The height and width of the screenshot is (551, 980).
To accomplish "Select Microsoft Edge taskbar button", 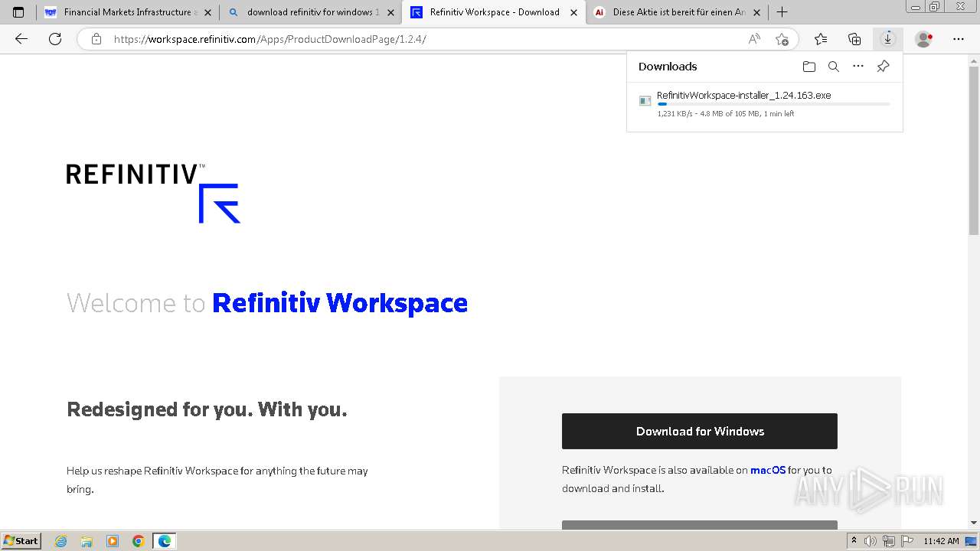I will point(165,541).
